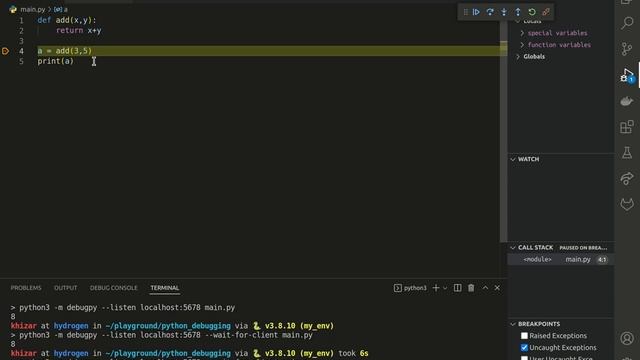Kill the terminal with trash icon
Image resolution: width=640 pixels, height=360 pixels.
click(x=471, y=288)
